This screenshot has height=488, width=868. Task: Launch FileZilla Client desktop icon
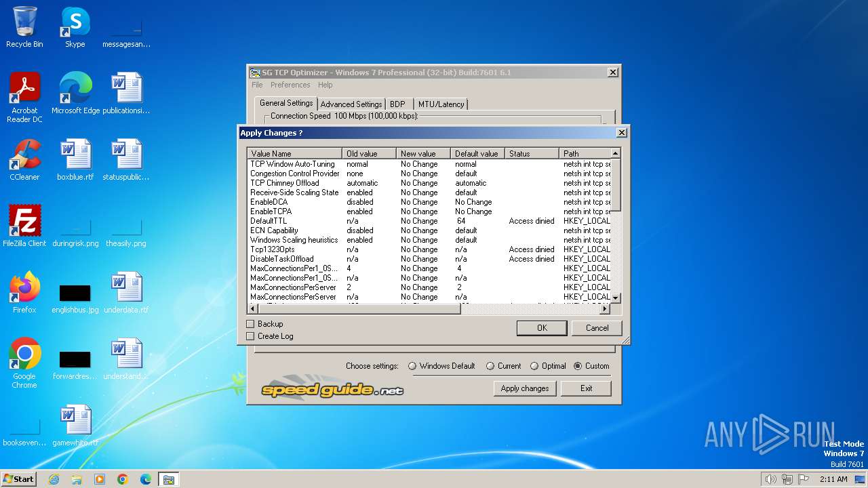point(24,226)
